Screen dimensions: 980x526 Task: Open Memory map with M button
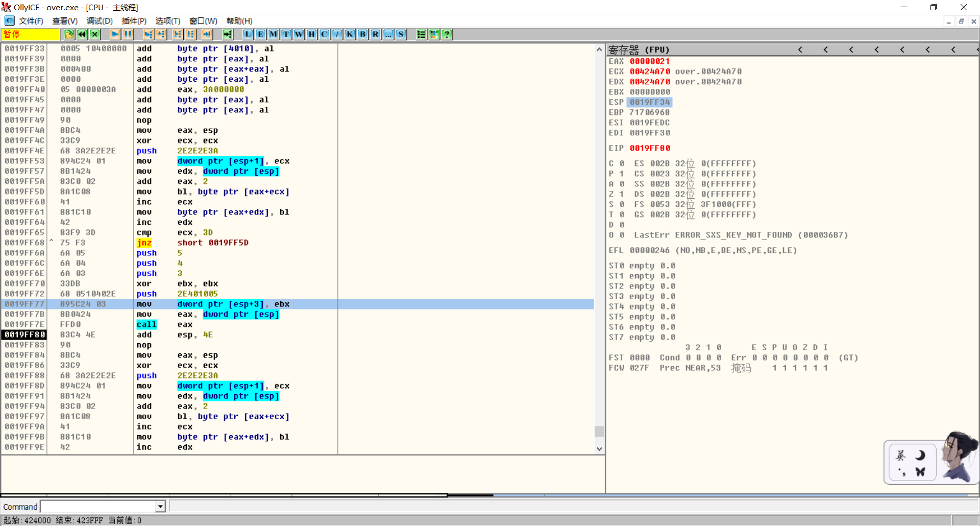pos(273,34)
